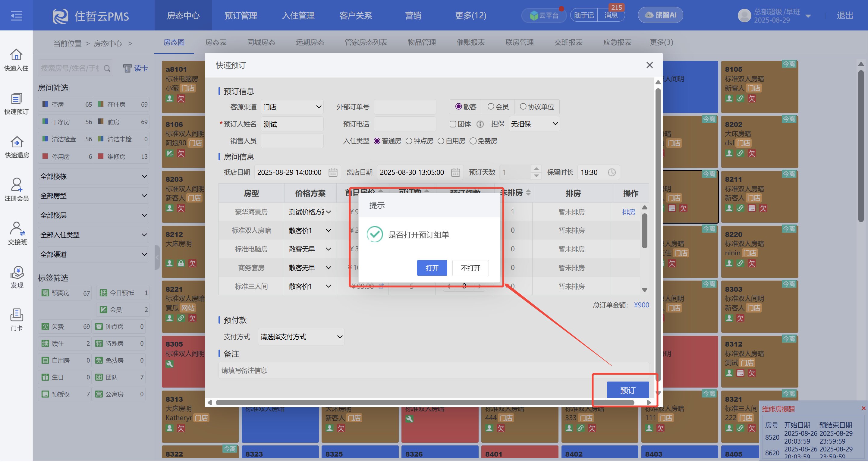Open the 云平台 cube icon button
The width and height of the screenshot is (868, 462).
pyautogui.click(x=543, y=15)
